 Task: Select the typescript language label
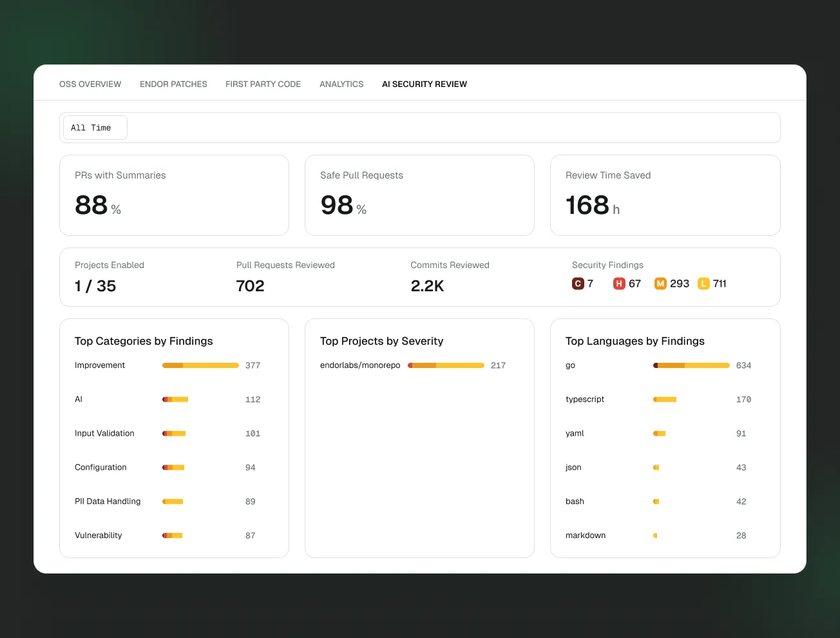point(585,400)
